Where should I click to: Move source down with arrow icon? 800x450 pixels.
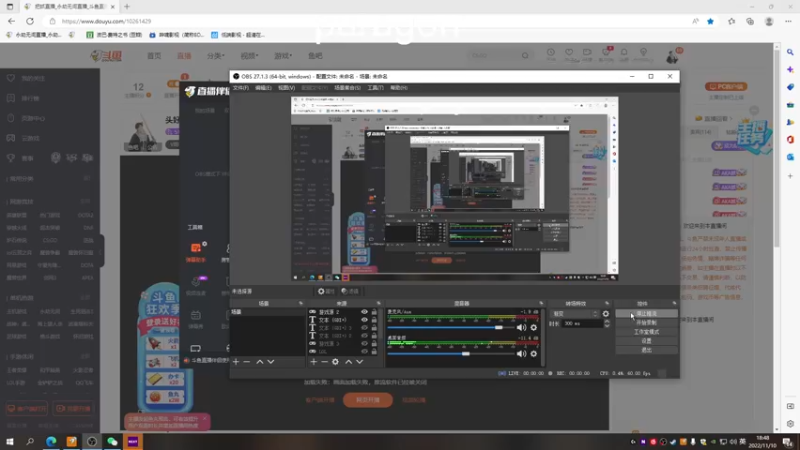click(x=360, y=362)
